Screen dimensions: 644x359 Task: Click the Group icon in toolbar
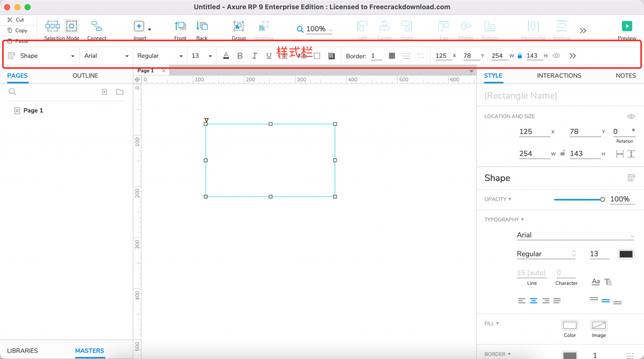click(x=238, y=26)
